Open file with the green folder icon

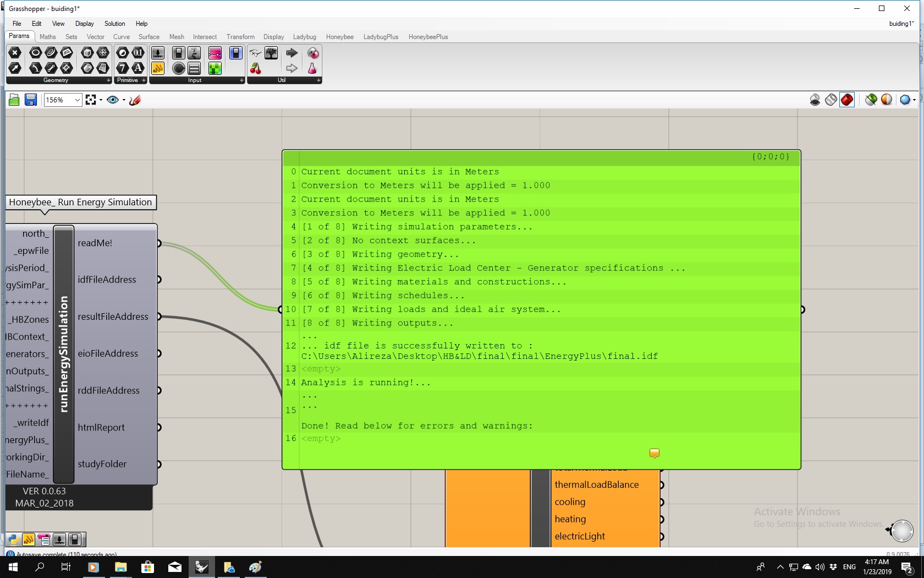pos(14,100)
